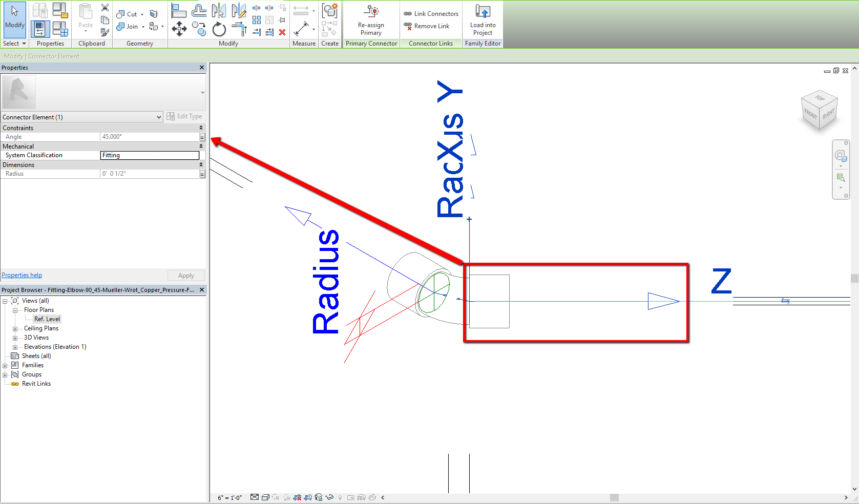Click the Match Type Properties paintbrush icon
This screenshot has height=504, width=859.
click(x=105, y=32)
